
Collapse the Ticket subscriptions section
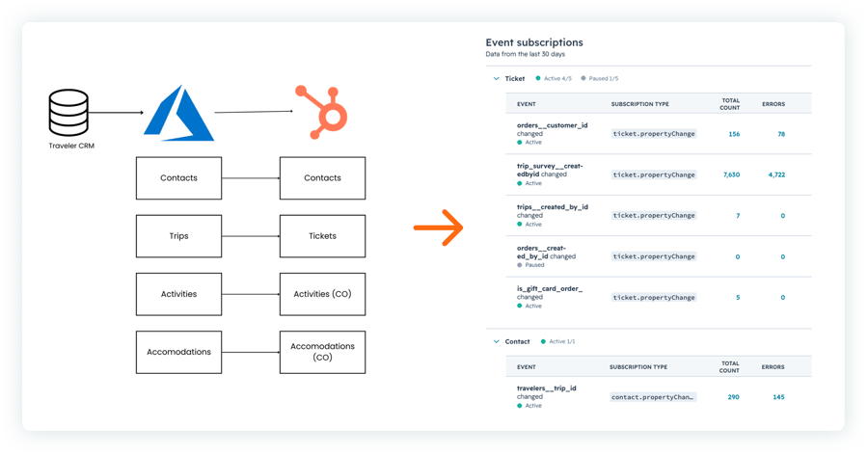click(x=496, y=78)
